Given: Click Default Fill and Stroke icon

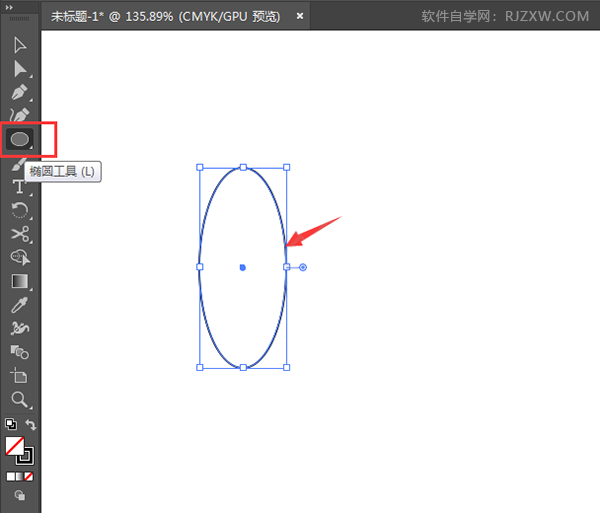Looking at the screenshot, I should pyautogui.click(x=11, y=424).
